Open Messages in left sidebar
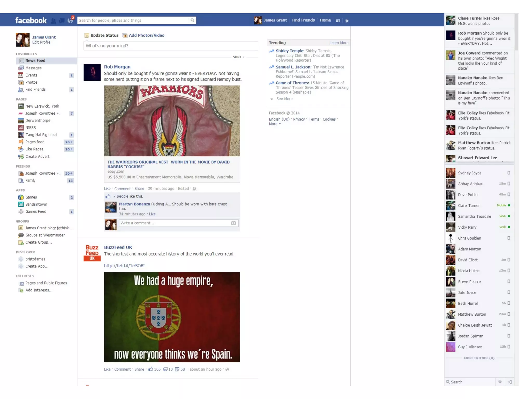 tap(33, 68)
